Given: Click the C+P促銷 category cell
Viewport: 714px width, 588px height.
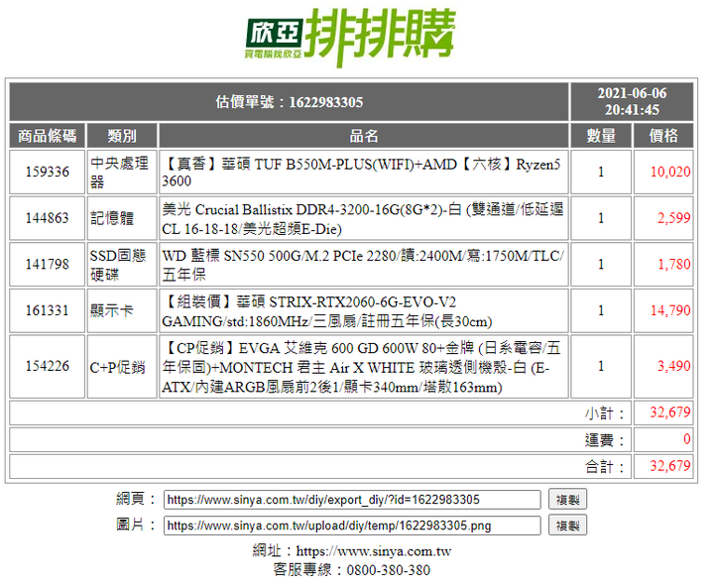Looking at the screenshot, I should pyautogui.click(x=122, y=367).
